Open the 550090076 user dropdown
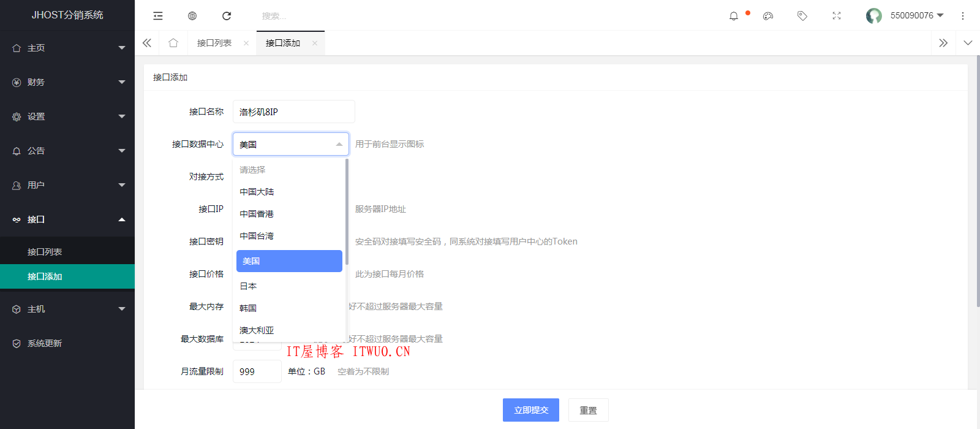 click(x=917, y=15)
